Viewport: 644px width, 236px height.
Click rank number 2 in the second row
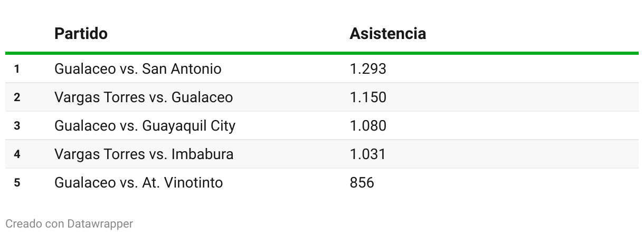point(17,97)
